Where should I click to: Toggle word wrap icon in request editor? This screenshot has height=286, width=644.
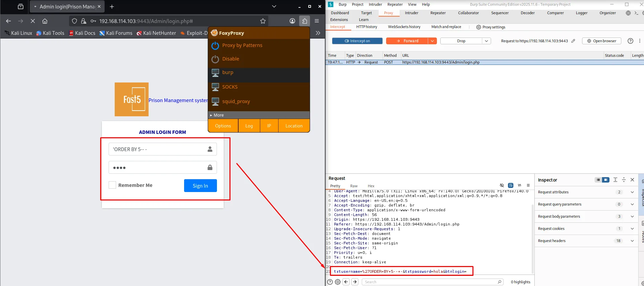511,185
